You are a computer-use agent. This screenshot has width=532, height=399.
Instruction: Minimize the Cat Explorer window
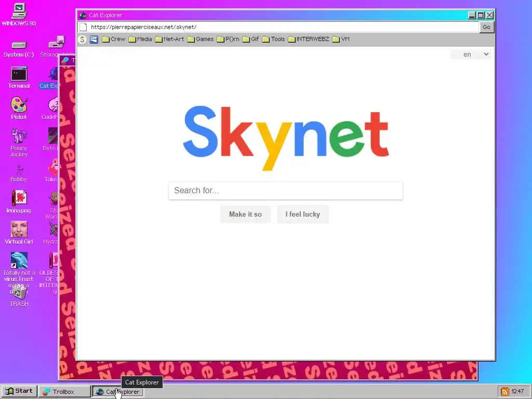click(x=472, y=15)
